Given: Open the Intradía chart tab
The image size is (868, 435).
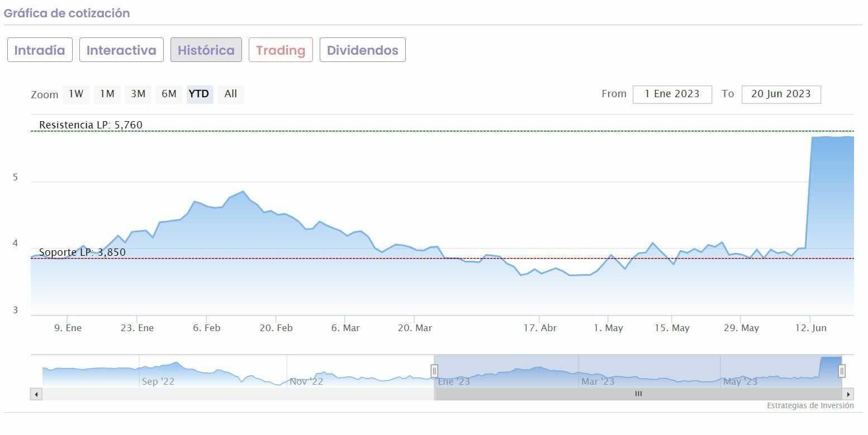Looking at the screenshot, I should [x=40, y=50].
